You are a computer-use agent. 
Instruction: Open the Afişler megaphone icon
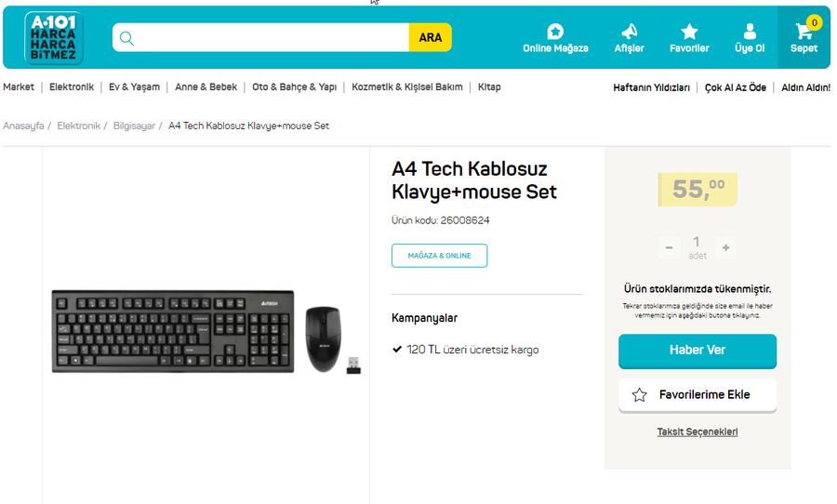pyautogui.click(x=629, y=32)
